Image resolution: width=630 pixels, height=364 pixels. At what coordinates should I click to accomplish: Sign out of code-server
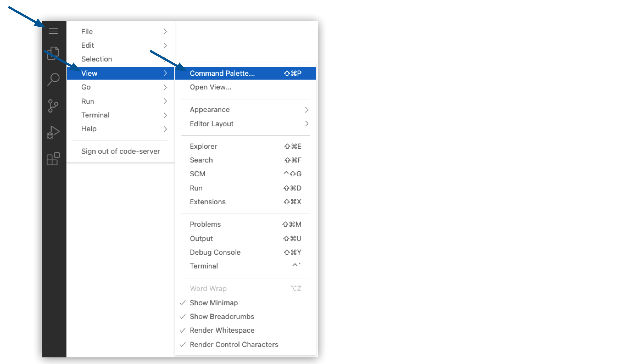point(121,151)
